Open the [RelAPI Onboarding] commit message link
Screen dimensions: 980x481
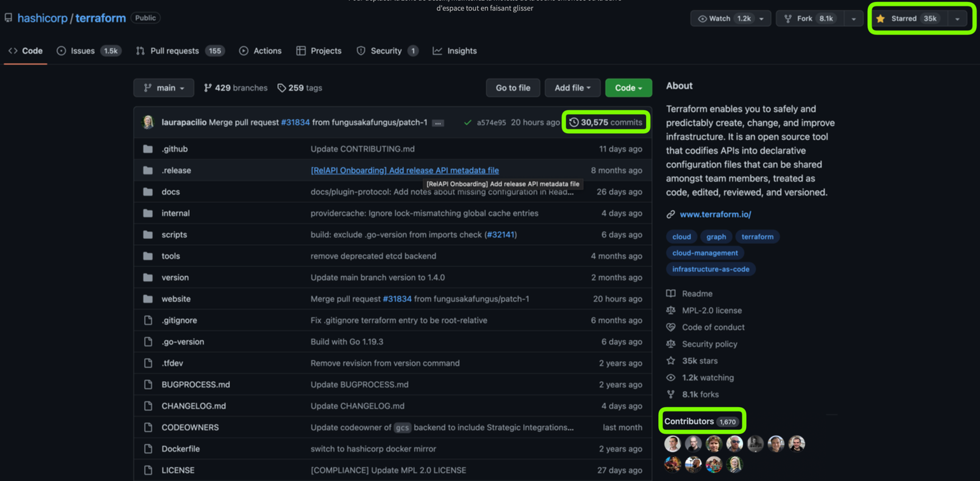coord(405,171)
